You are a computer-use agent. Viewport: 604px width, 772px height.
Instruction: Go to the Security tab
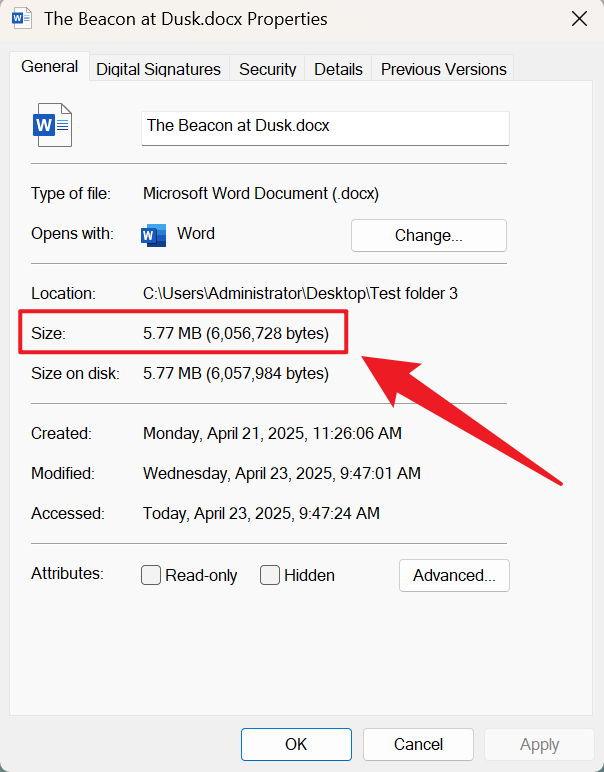point(267,69)
